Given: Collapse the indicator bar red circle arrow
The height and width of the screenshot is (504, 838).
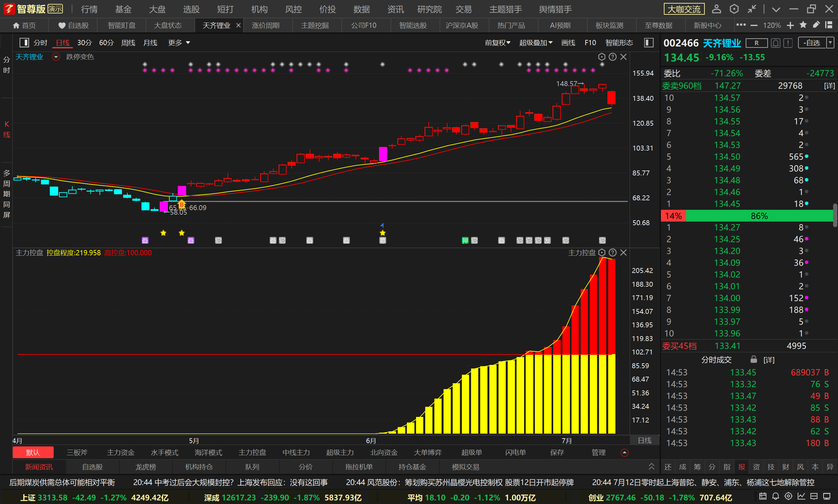Looking at the screenshot, I should coord(624,452).
